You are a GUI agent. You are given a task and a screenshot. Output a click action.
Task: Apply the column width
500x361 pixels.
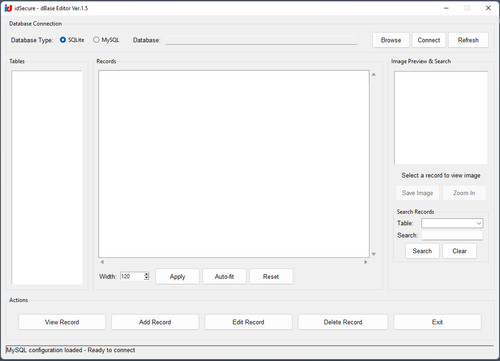tap(177, 276)
